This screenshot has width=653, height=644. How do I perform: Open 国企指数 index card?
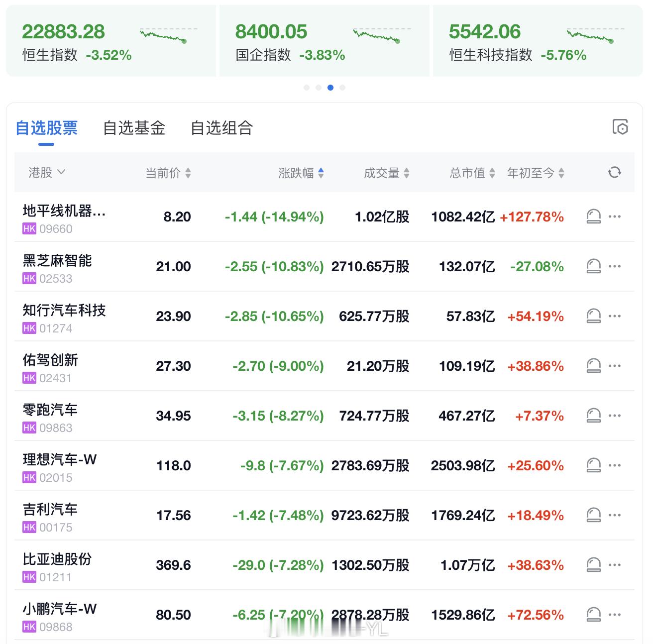(324, 41)
